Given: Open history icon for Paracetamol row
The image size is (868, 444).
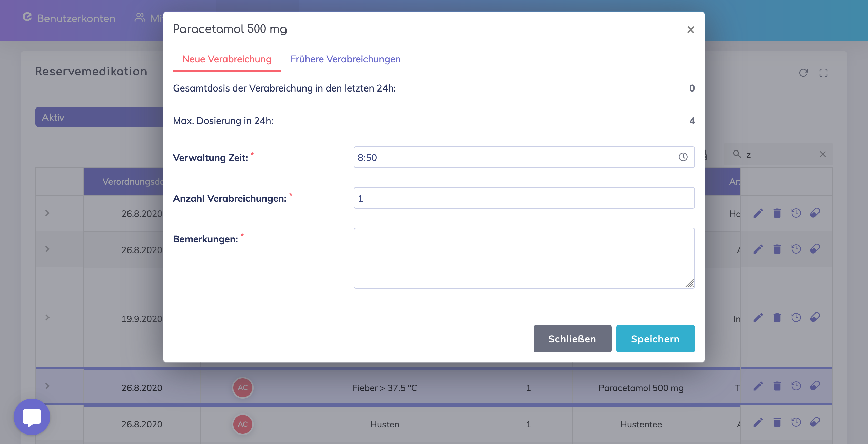Looking at the screenshot, I should click(796, 386).
